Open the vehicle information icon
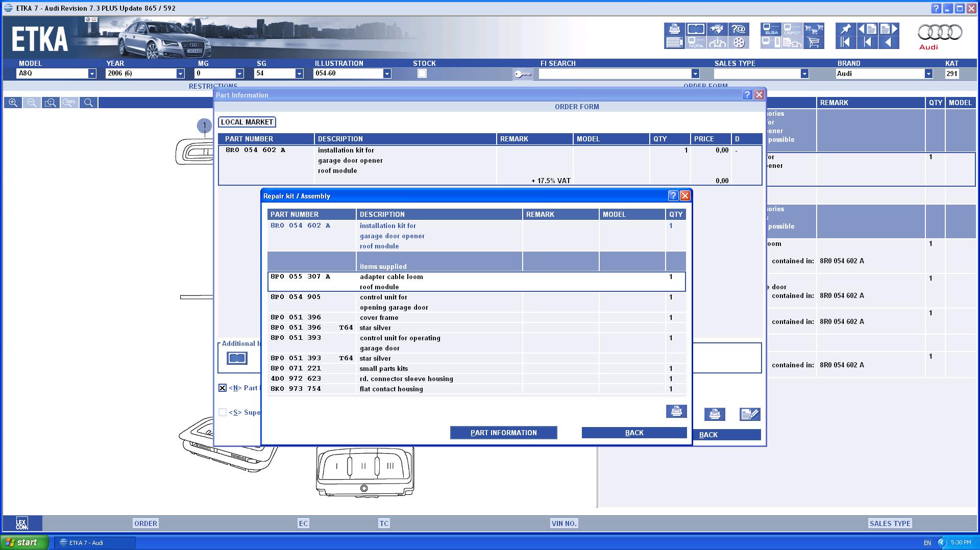This screenshot has width=980, height=550. pos(717,43)
